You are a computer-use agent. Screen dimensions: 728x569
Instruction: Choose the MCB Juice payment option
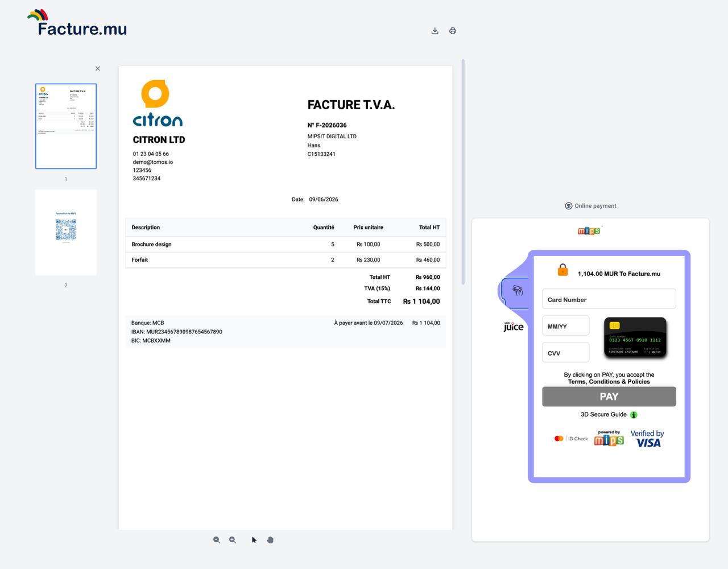513,326
